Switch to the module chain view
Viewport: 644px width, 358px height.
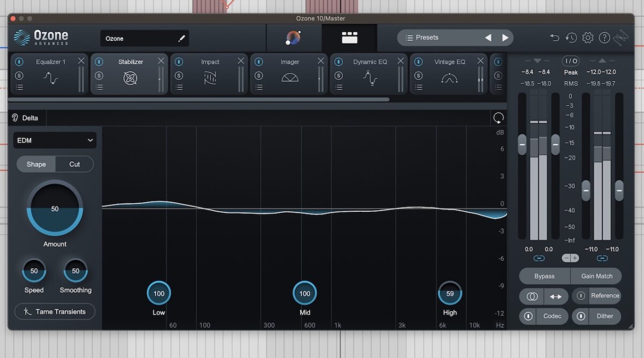point(349,38)
